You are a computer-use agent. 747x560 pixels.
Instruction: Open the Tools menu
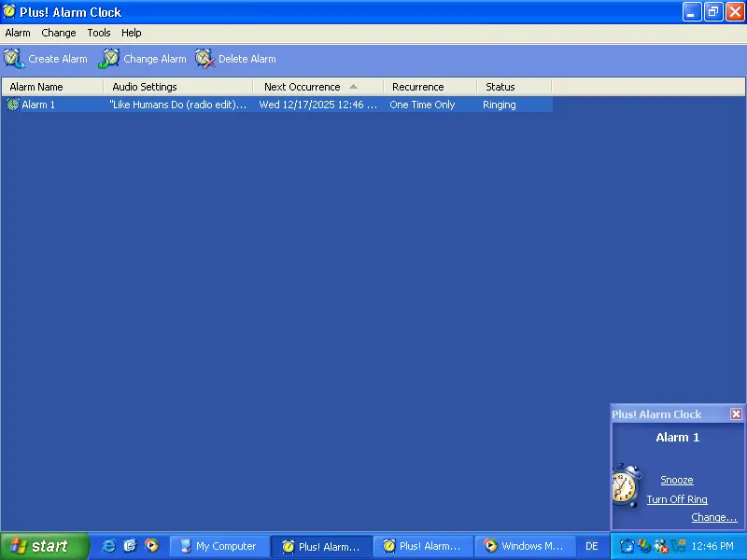click(99, 33)
